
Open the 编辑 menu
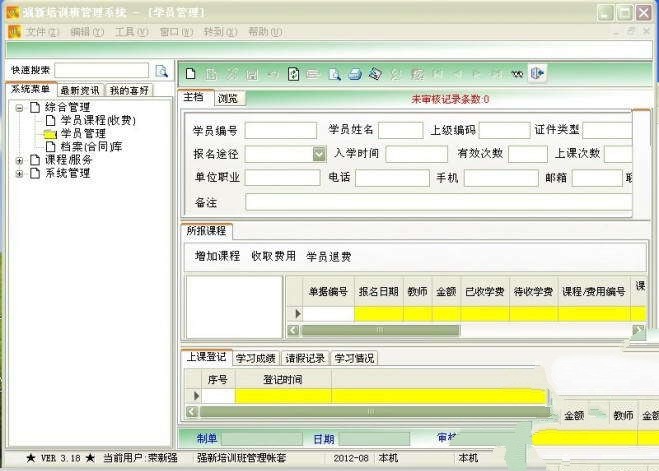click(87, 32)
